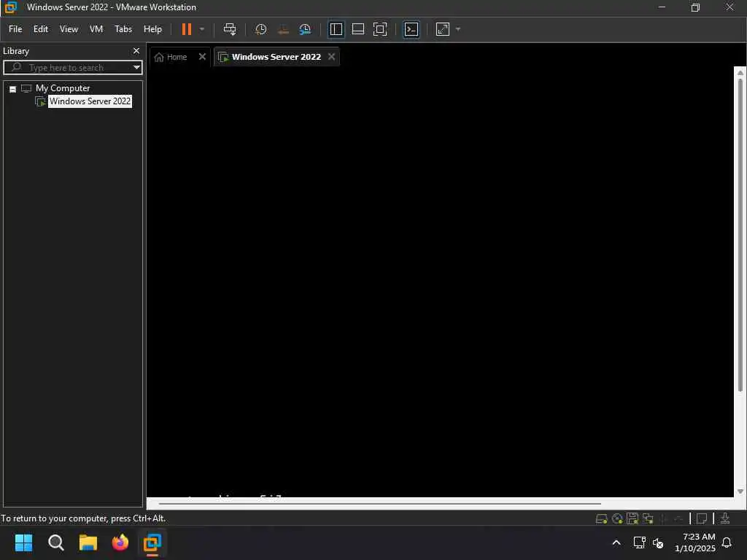Click the scroll down arrow of VM view
The height and width of the screenshot is (560, 747).
[x=740, y=491]
